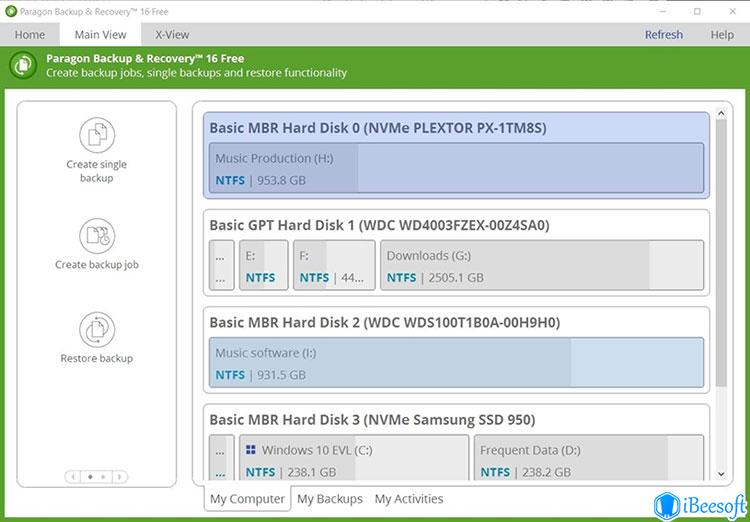The image size is (750, 522).
Task: Select the small unnamed partition on Hard Disk 3
Action: 221,457
